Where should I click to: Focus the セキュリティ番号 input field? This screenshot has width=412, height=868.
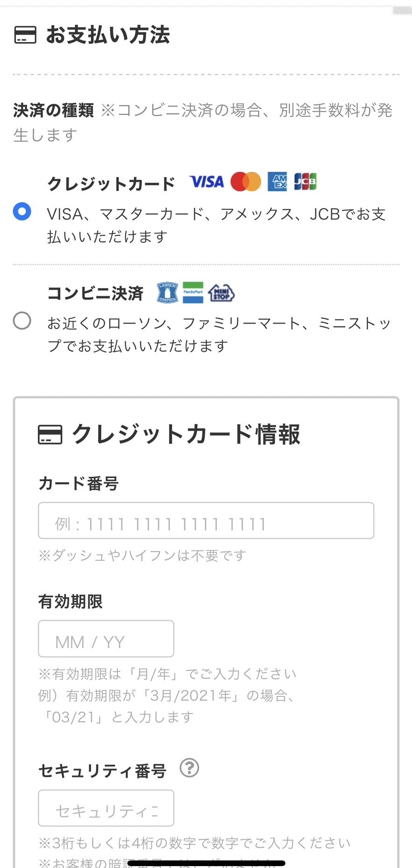click(x=106, y=808)
